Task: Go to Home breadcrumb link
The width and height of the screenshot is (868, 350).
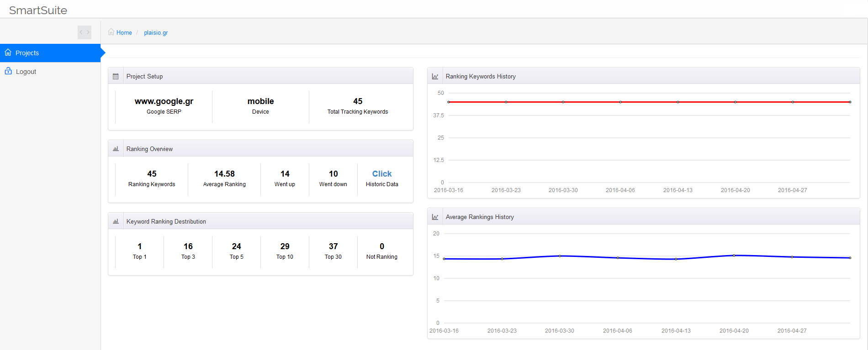Action: point(124,32)
